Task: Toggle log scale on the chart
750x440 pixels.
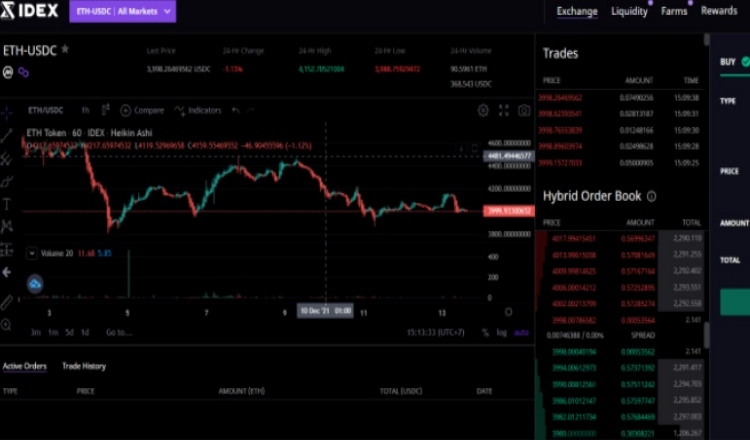Action: [501, 332]
